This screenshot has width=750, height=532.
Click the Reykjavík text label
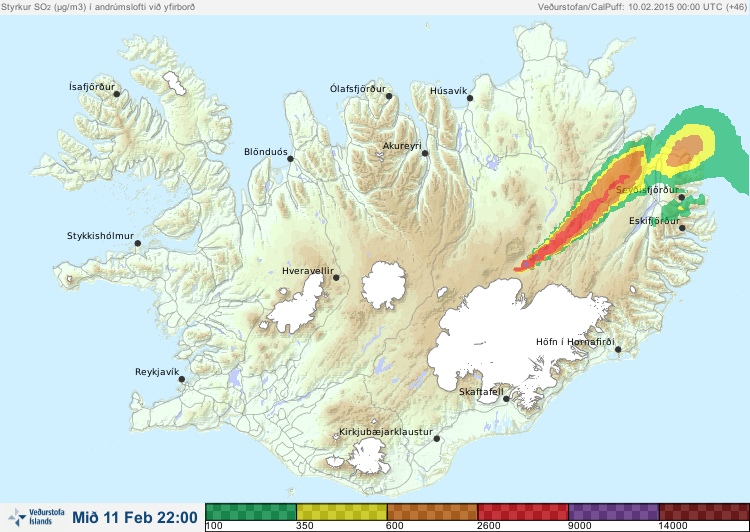[157, 372]
